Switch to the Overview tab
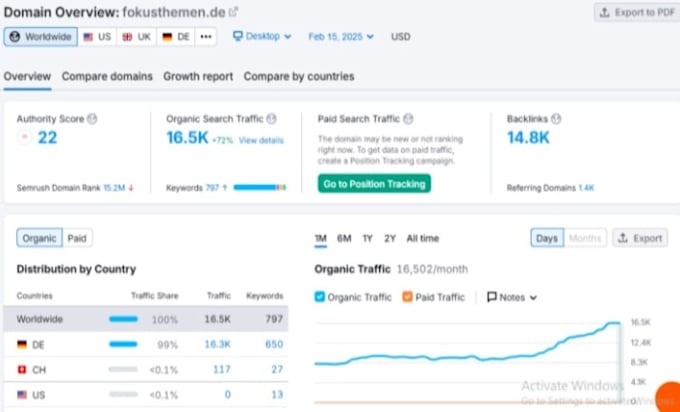680x412 pixels. [27, 76]
